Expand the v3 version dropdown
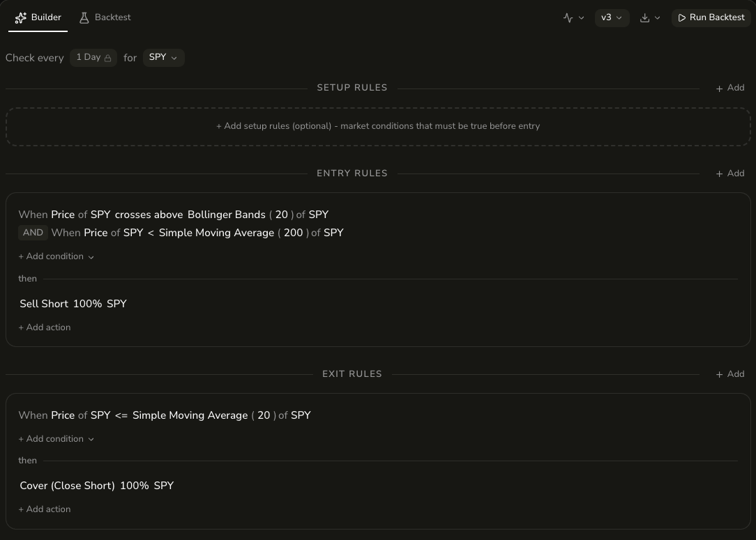 pos(612,17)
